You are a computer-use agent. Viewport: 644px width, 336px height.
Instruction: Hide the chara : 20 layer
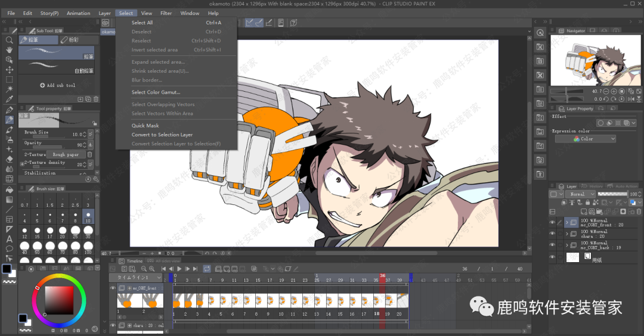pyautogui.click(x=552, y=234)
